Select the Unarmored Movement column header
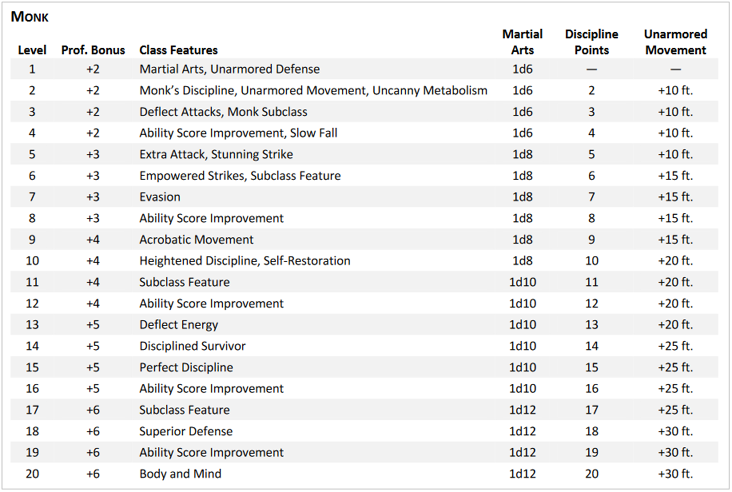Viewport: 732px width, 492px height. [675, 42]
